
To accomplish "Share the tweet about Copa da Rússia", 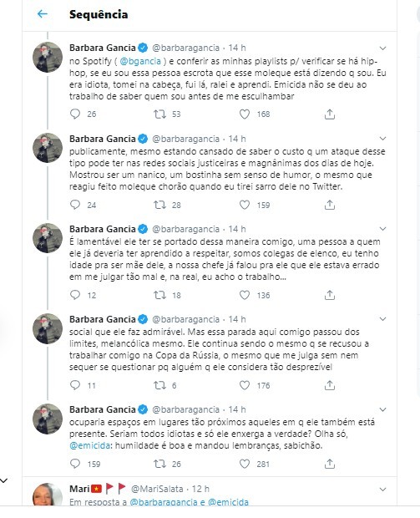I will pos(330,385).
